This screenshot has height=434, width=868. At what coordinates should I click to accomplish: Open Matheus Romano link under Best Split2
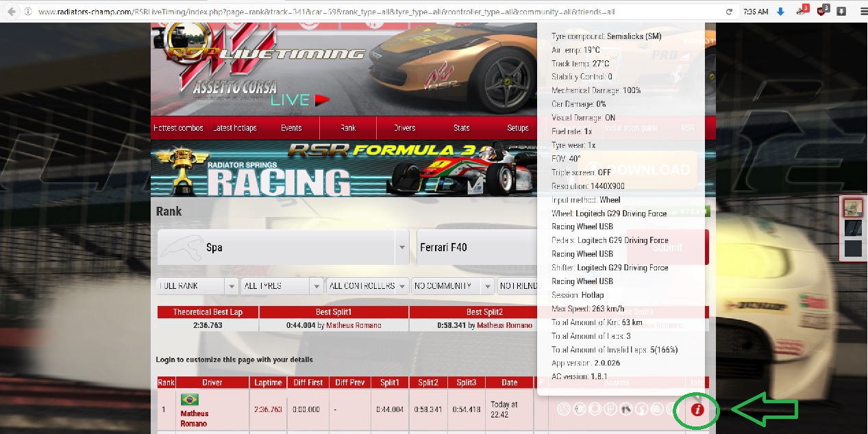[504, 325]
